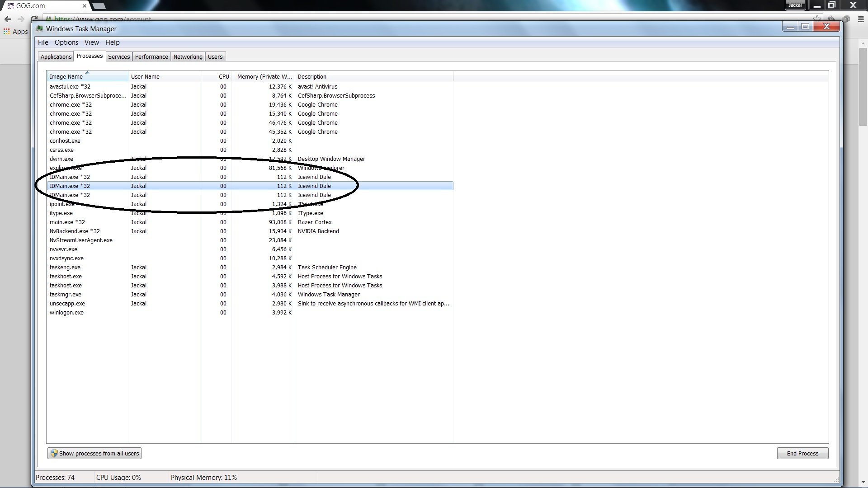Select the dwm.exe process
Image resolution: width=868 pixels, height=488 pixels.
[x=250, y=159]
